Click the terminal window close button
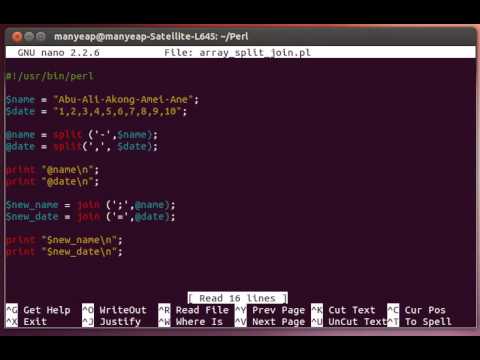The width and height of the screenshot is (480, 360). [17, 36]
